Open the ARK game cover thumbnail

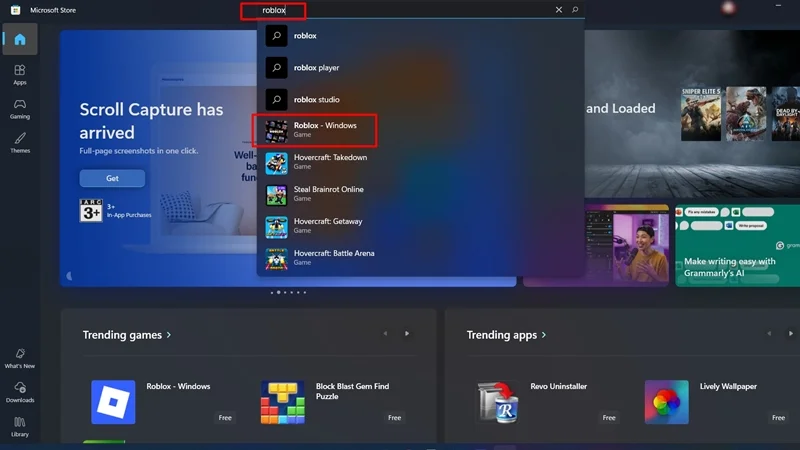point(746,114)
